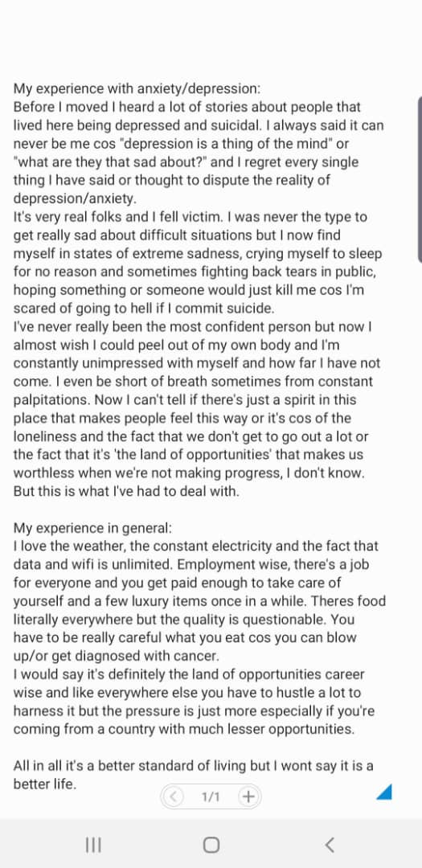422x868 pixels.
Task: Tap the Android back arrow
Action: (x=330, y=844)
